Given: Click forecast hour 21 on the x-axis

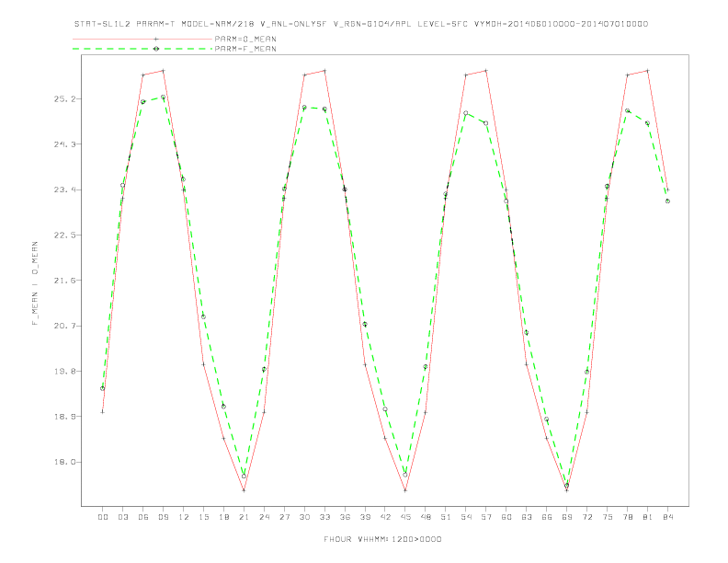Looking at the screenshot, I should point(244,517).
